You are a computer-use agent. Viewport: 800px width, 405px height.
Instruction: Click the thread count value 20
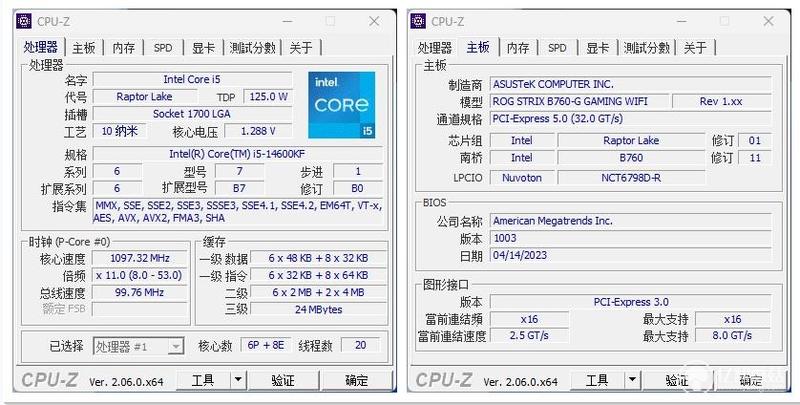[x=361, y=345]
